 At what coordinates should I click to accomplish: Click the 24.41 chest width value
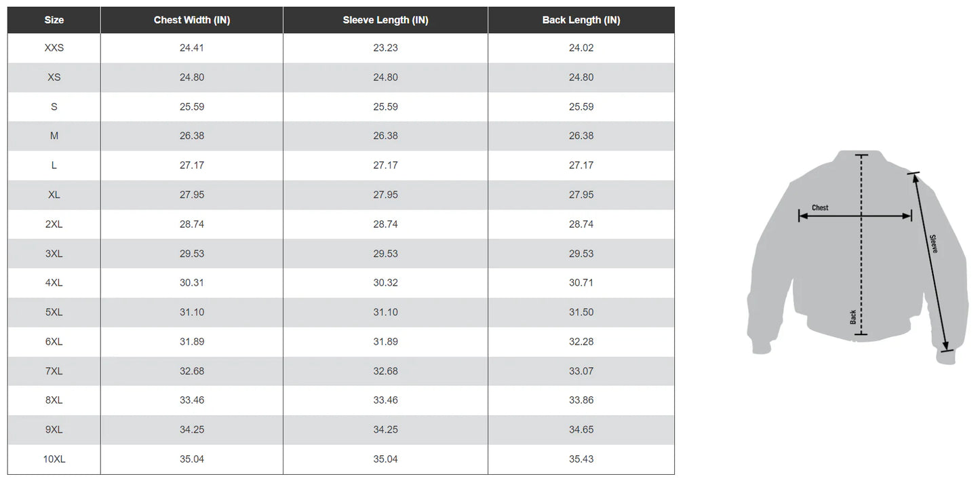pyautogui.click(x=192, y=48)
